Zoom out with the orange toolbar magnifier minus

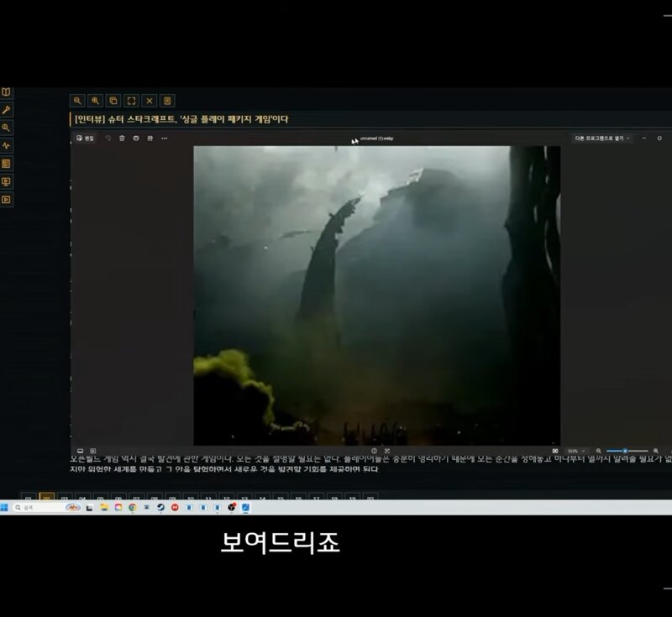77,101
